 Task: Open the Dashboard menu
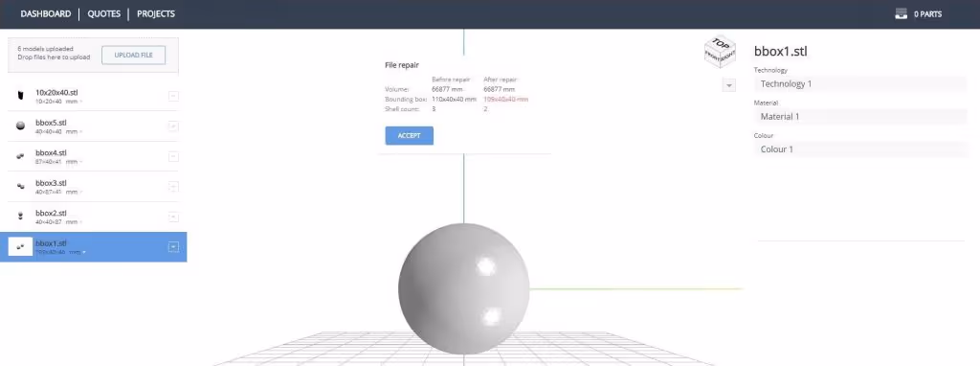[46, 13]
